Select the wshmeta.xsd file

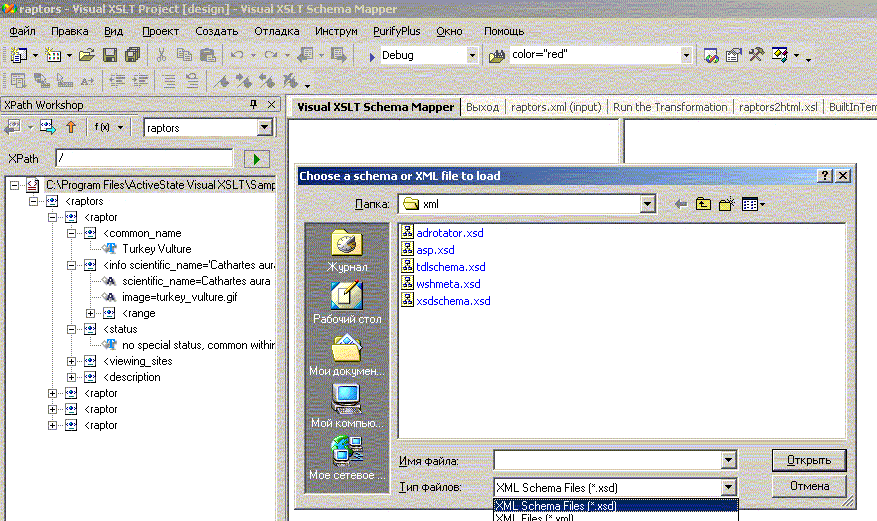[x=441, y=284]
